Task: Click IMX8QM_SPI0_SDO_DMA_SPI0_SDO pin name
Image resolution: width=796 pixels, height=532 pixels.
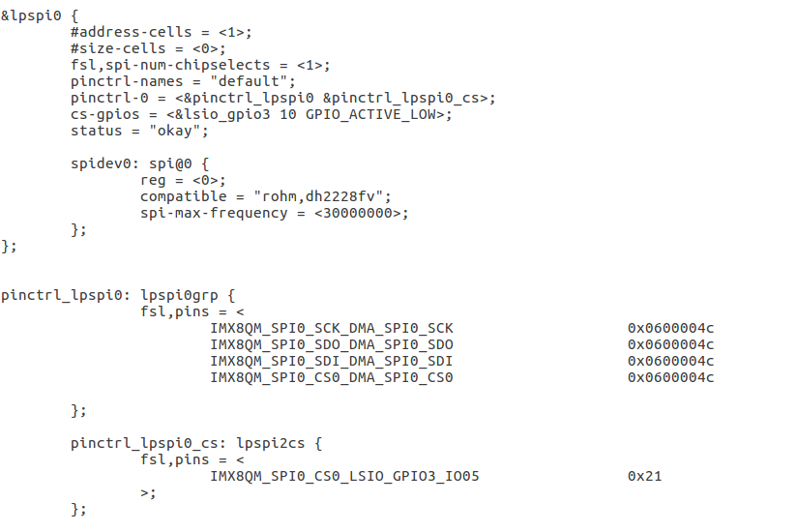Action: (331, 344)
